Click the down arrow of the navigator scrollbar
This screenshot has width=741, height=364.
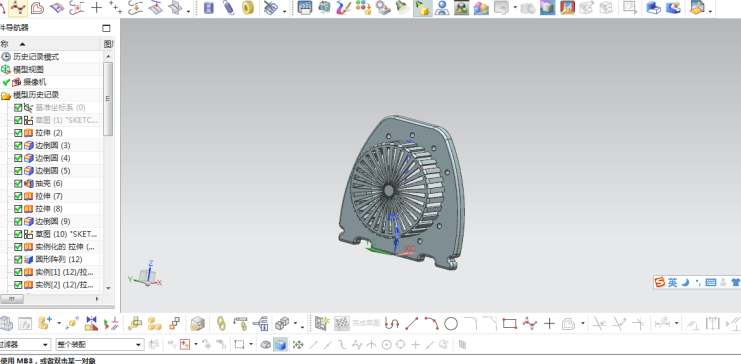(108, 287)
